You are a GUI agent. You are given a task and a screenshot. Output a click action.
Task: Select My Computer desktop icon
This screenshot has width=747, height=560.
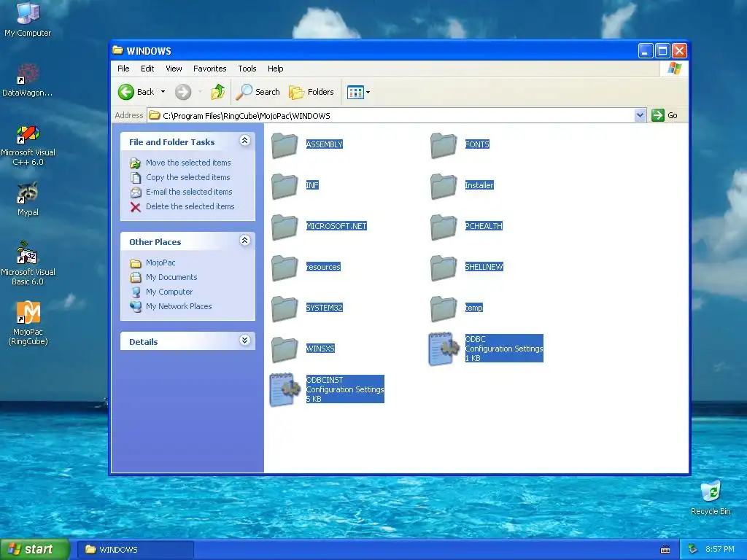[28, 19]
